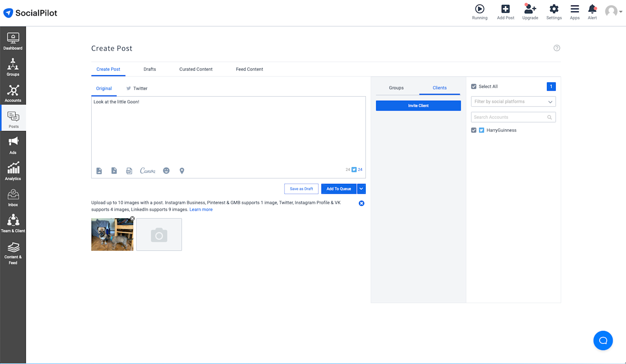Open Ads from the sidebar

[x=13, y=145]
